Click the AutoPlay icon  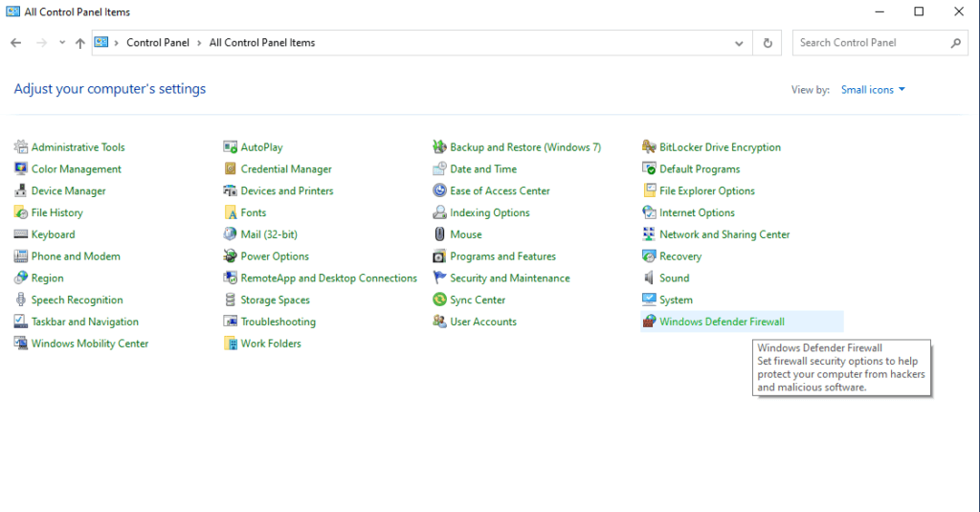[x=230, y=147]
